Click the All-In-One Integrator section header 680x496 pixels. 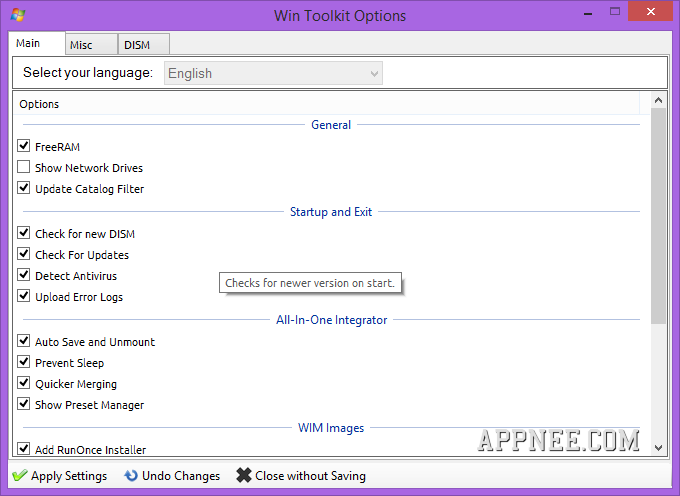pos(332,320)
